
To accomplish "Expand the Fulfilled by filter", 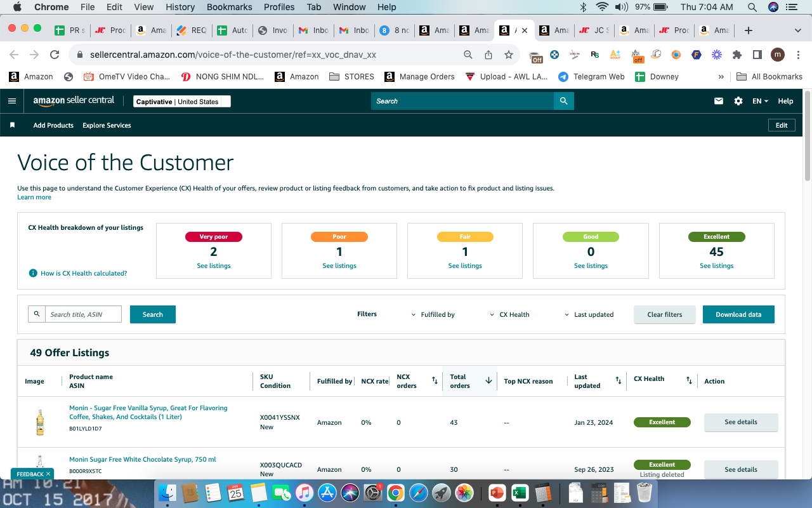I will [x=433, y=314].
